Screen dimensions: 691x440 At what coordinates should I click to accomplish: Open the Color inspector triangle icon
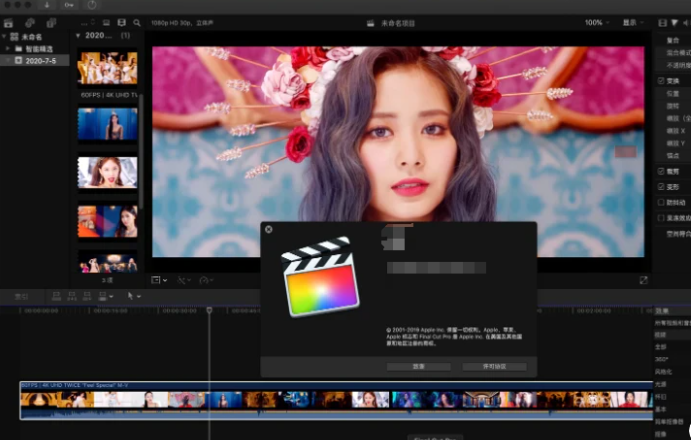(x=675, y=22)
